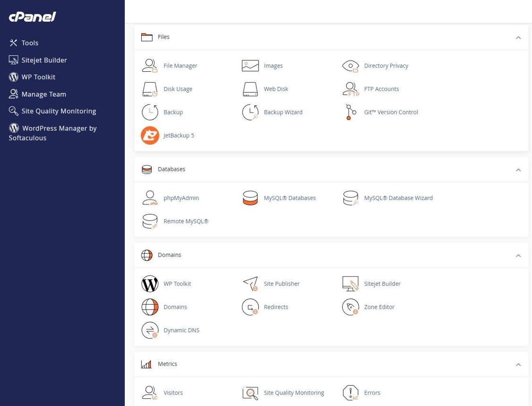
Task: Open the Dynamic DNS icon
Action: [150, 330]
